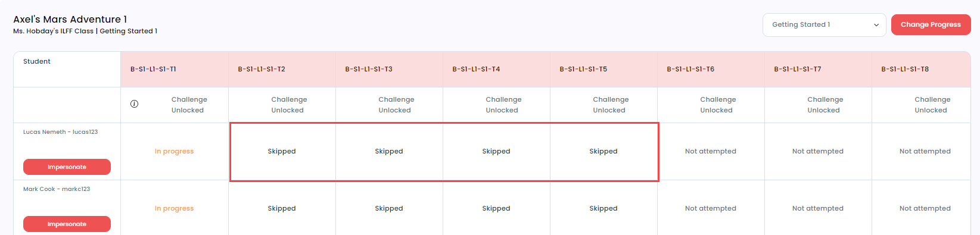Click Lucas's Not attempted cell under T6
980x235 pixels.
[x=711, y=151]
